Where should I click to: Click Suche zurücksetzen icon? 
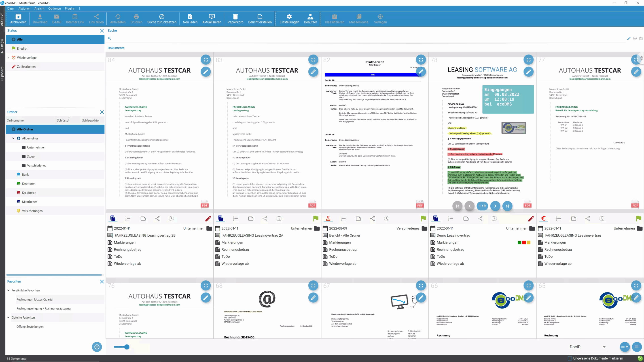[162, 19]
